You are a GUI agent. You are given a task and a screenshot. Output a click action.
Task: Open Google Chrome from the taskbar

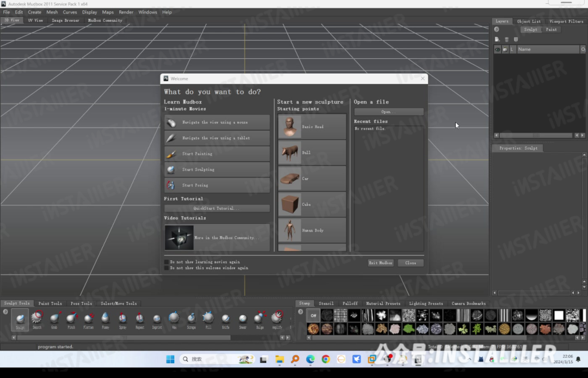click(326, 359)
